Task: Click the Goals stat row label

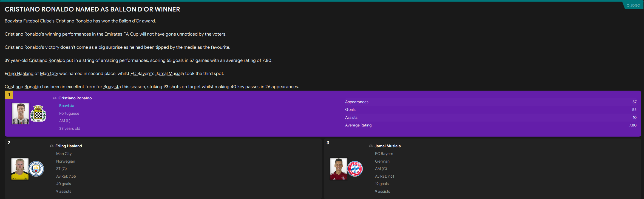Action: 350,109
